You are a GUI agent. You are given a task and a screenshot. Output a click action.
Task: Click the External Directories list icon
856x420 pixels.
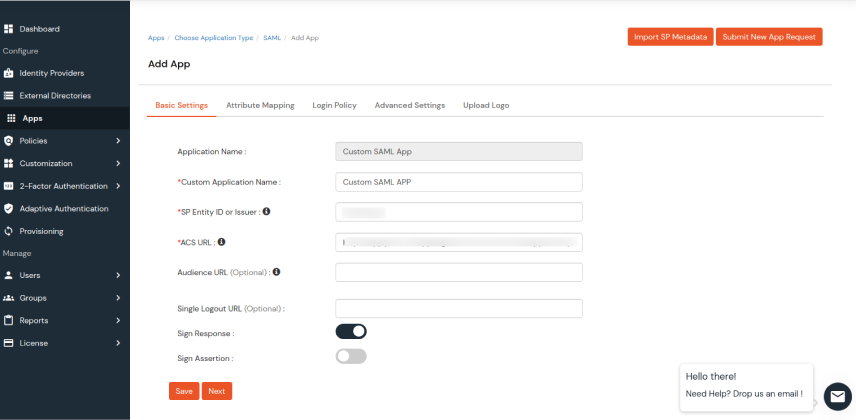pos(8,96)
